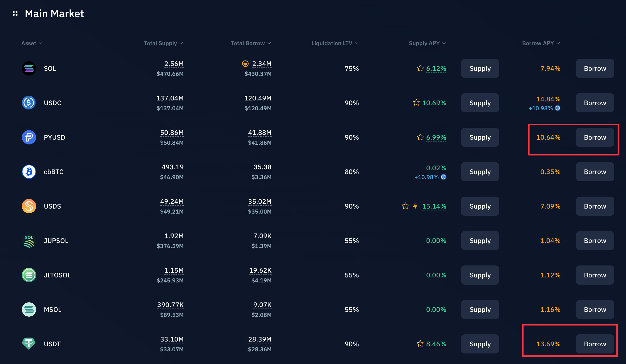Viewport: 626px width, 364px height.
Task: Click the star icon in the USDS row
Action: point(405,206)
